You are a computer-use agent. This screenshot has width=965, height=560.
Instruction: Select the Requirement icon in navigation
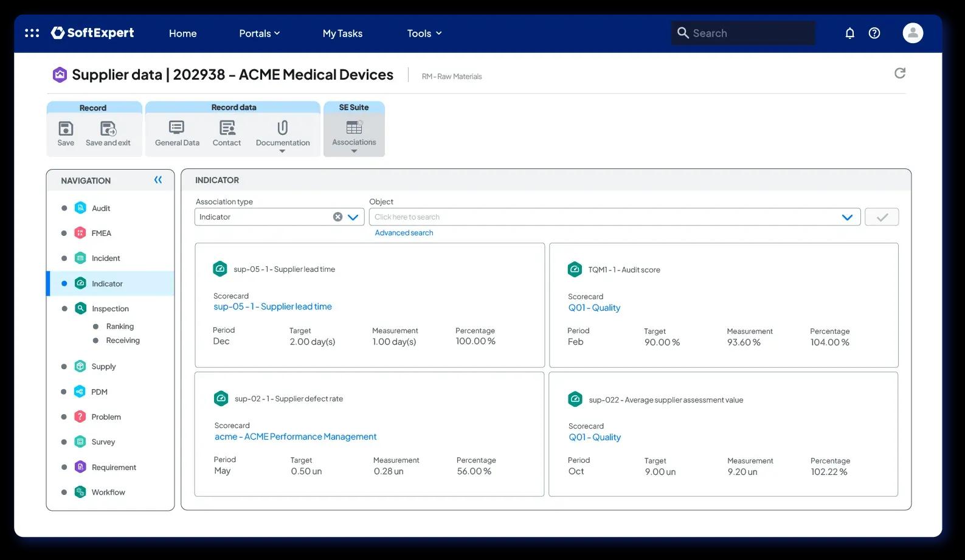point(80,467)
